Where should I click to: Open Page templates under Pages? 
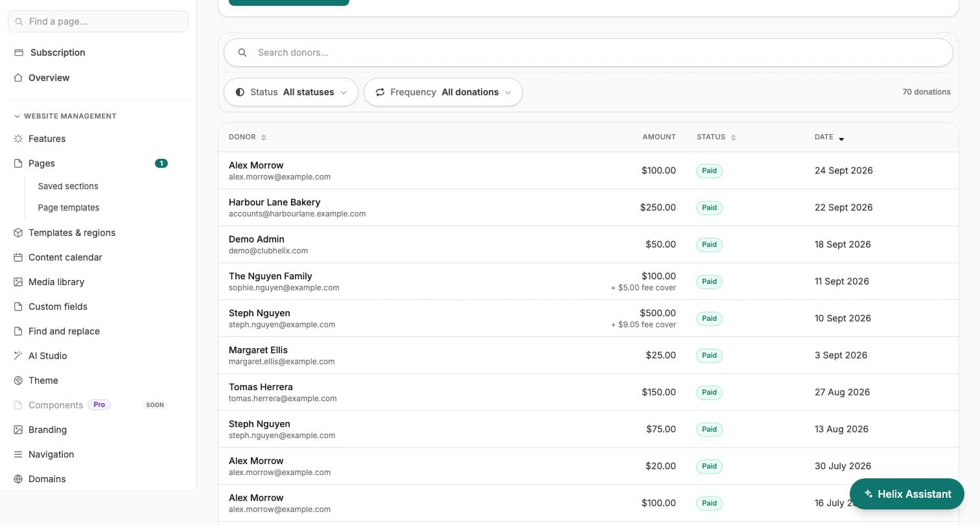69,207
